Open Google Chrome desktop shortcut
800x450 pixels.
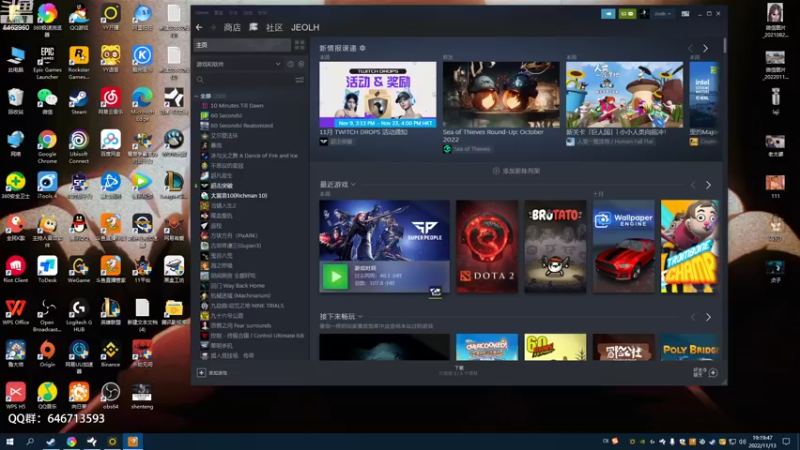point(47,147)
